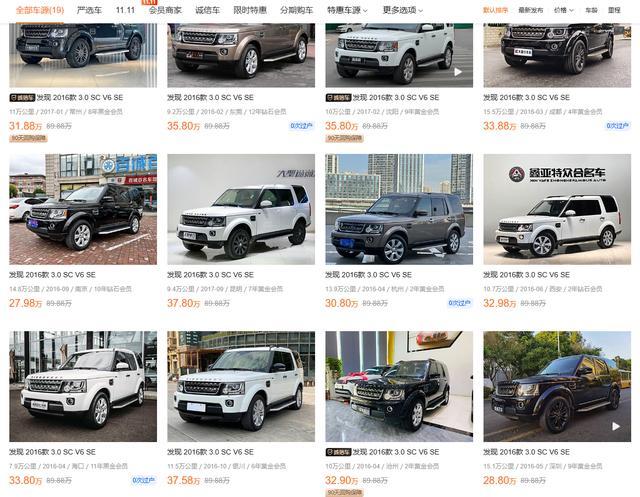Play the video on the 28.80万 black car
Image resolution: width=640 pixels, height=497 pixels.
click(616, 426)
